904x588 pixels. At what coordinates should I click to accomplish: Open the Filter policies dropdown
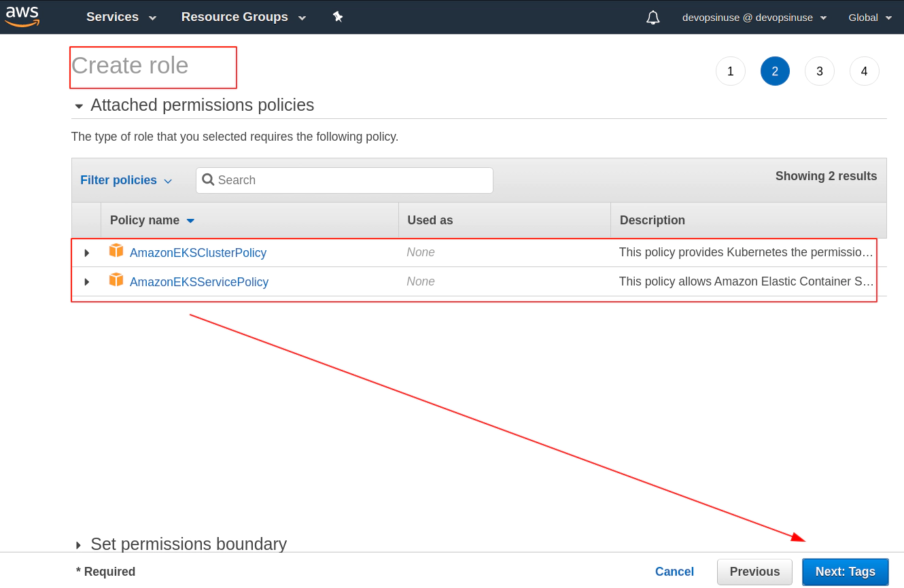coord(126,180)
